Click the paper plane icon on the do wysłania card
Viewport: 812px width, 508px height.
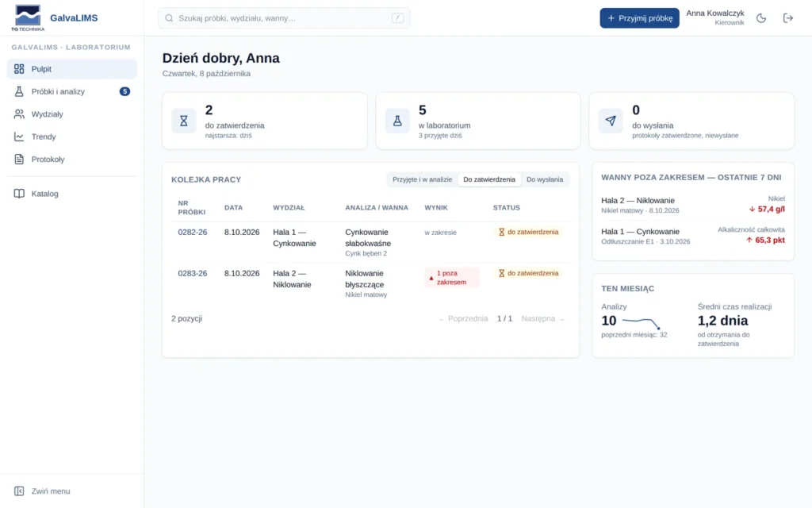coord(611,121)
